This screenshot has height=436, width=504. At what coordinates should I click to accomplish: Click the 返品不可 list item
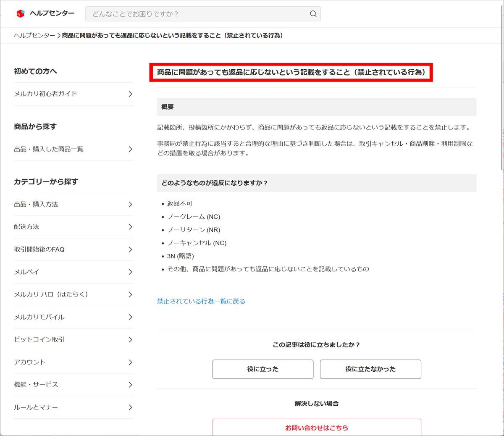click(x=180, y=204)
